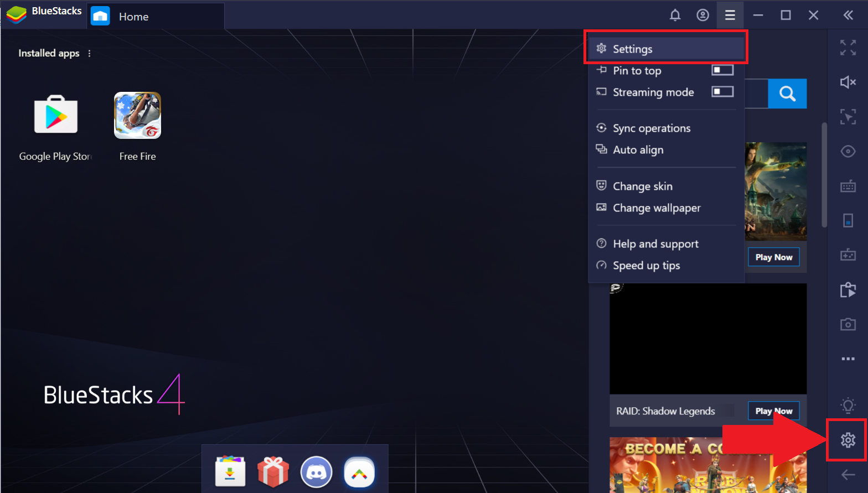Click the blue search button
This screenshot has width=868, height=493.
pos(787,94)
